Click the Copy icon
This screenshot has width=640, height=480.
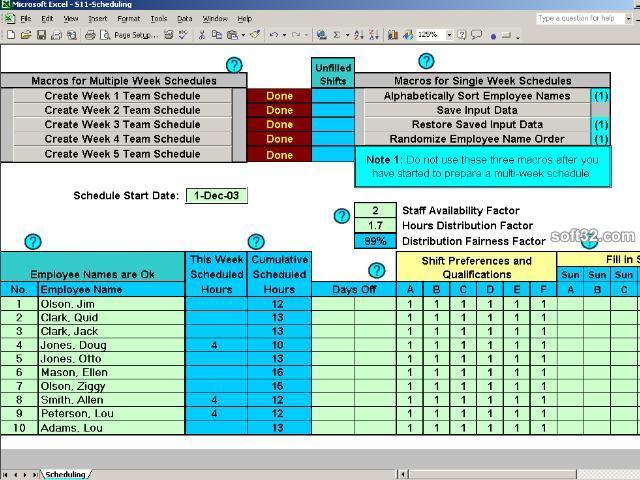pyautogui.click(x=216, y=36)
